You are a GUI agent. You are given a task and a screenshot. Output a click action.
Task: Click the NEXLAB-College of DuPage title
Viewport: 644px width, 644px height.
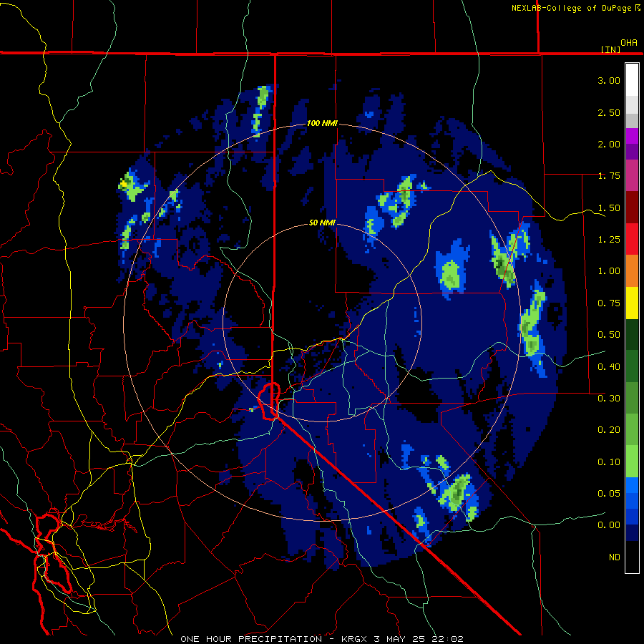pyautogui.click(x=571, y=8)
